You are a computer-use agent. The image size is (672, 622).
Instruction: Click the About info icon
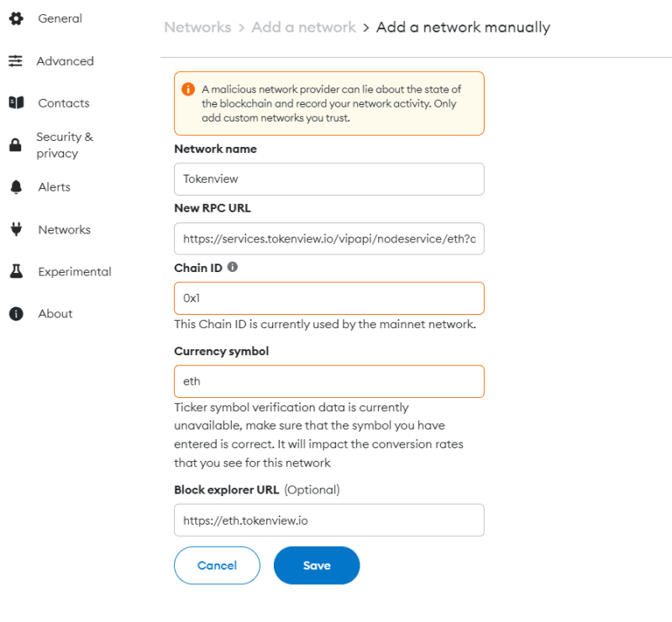click(x=16, y=314)
